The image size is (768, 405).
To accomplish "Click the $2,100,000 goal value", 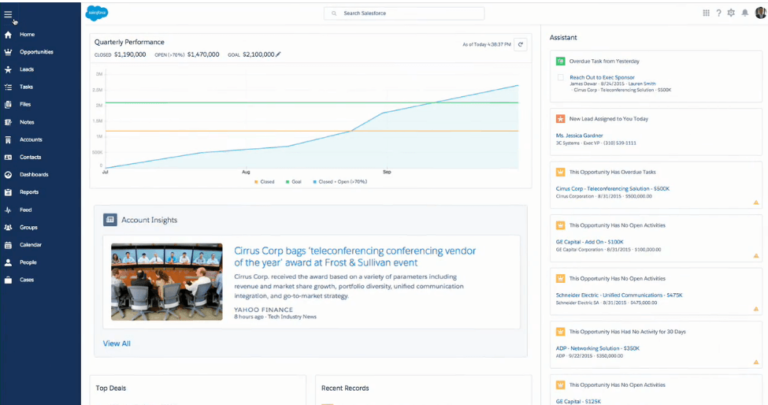I will (x=259, y=54).
